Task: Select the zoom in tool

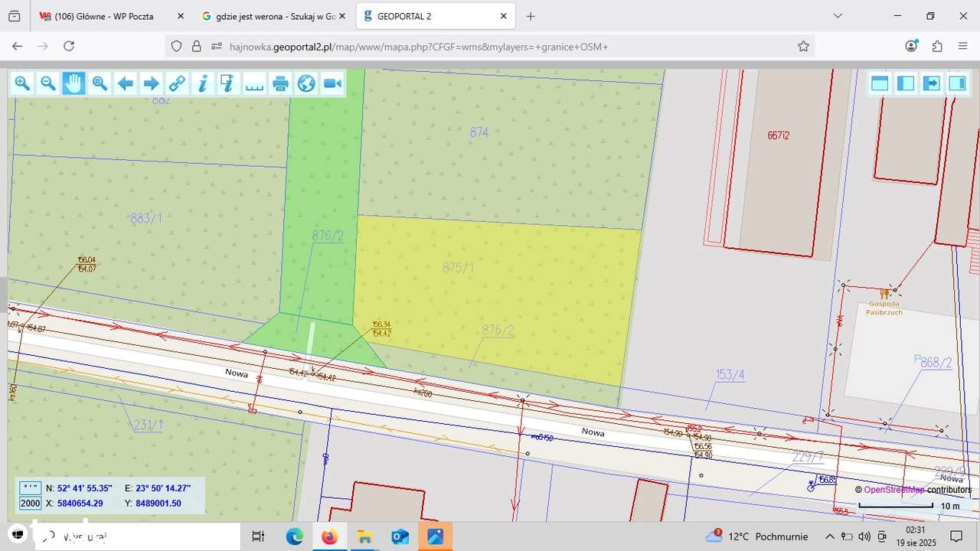Action: tap(22, 83)
